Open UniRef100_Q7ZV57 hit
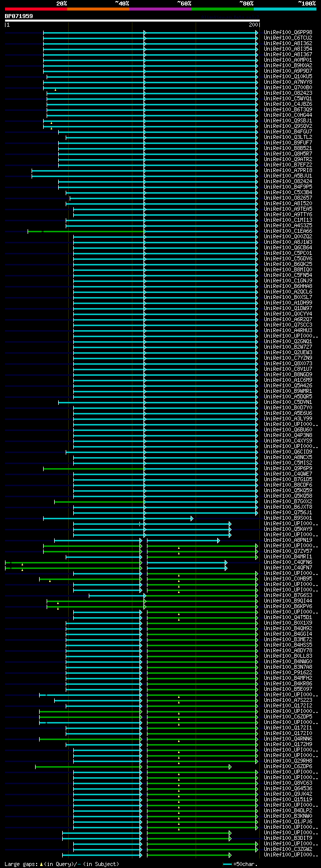 coord(288,551)
